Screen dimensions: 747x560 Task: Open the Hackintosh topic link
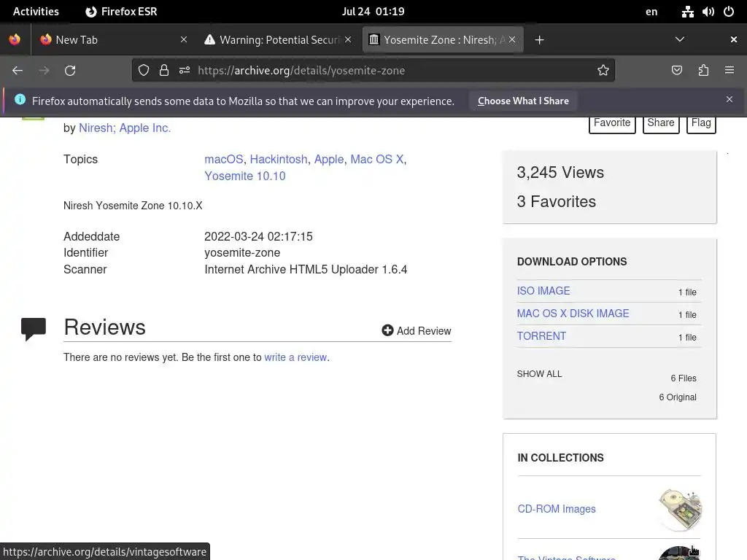pyautogui.click(x=279, y=159)
